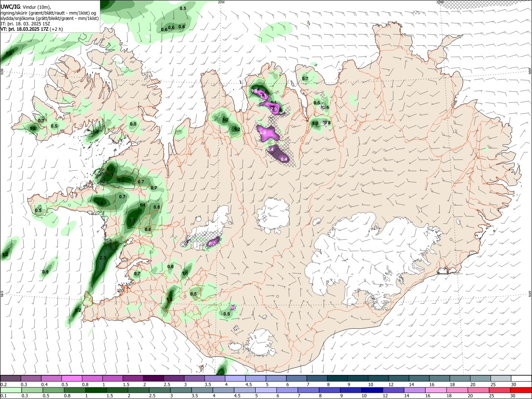Click the "0.2" label on the snow scale

tap(3, 384)
